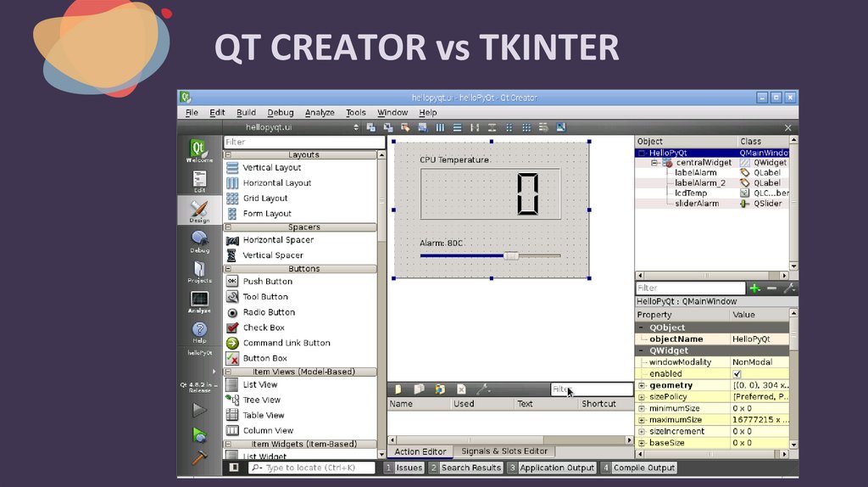868x487 pixels.
Task: Select sliderAlarm in object tree
Action: [x=697, y=204]
